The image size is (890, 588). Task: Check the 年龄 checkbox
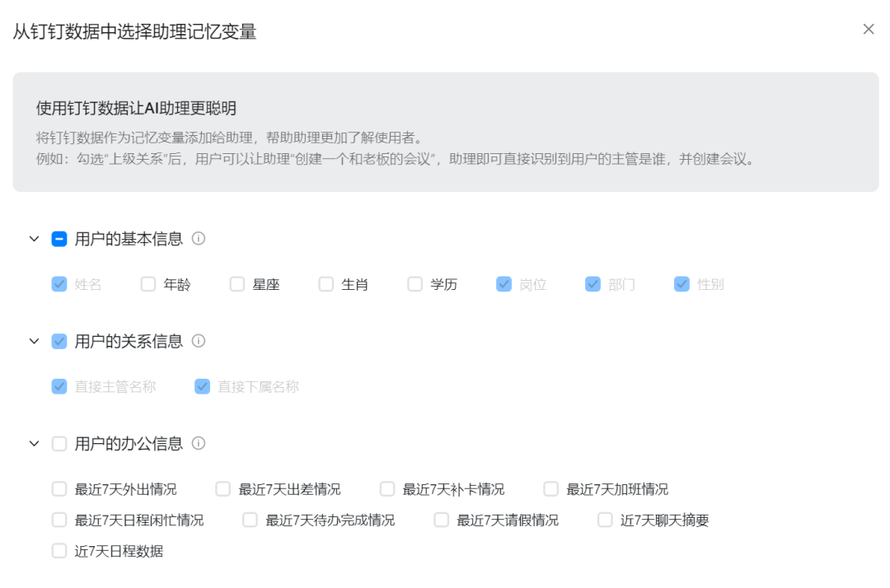[x=148, y=284]
